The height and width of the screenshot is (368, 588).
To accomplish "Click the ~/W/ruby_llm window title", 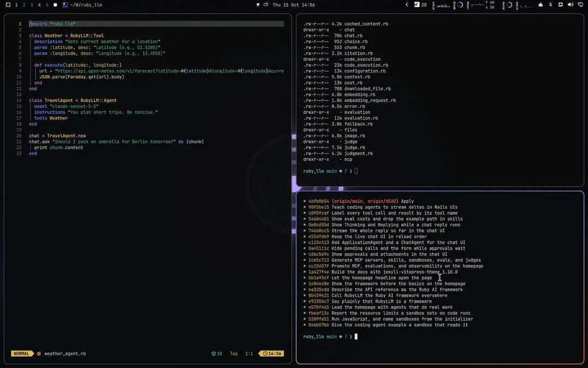I will 86,5.
